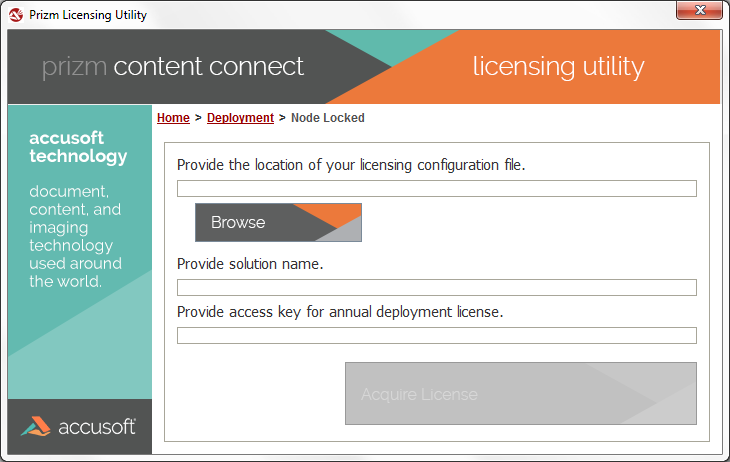Focus the licensing configuration file location field

pyautogui.click(x=436, y=189)
